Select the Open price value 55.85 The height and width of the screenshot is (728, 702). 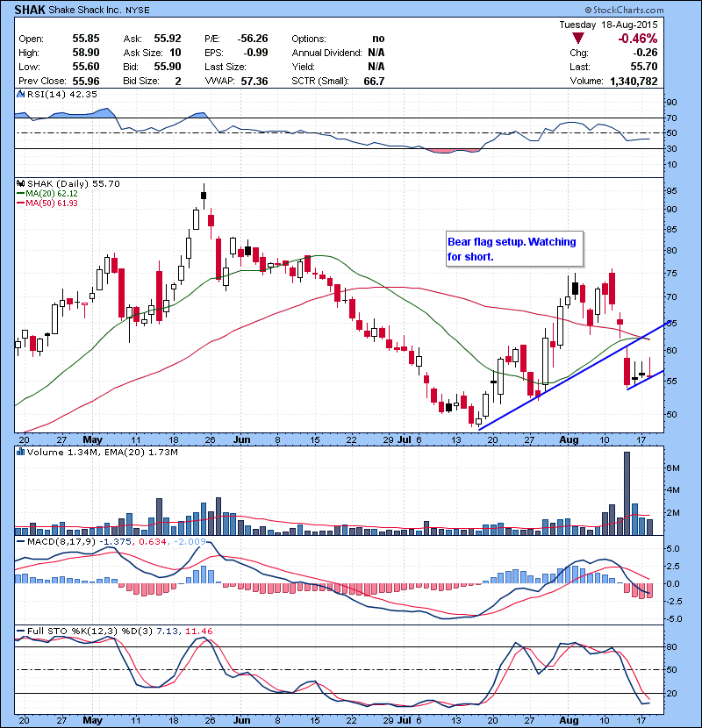86,39
